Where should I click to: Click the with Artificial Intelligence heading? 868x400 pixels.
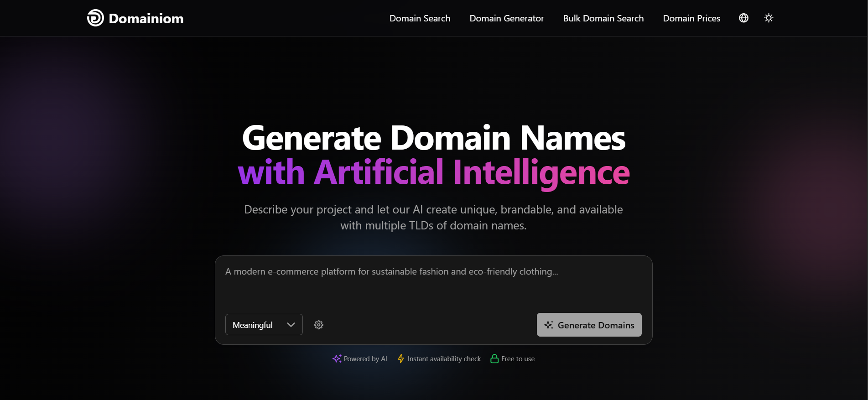[434, 173]
